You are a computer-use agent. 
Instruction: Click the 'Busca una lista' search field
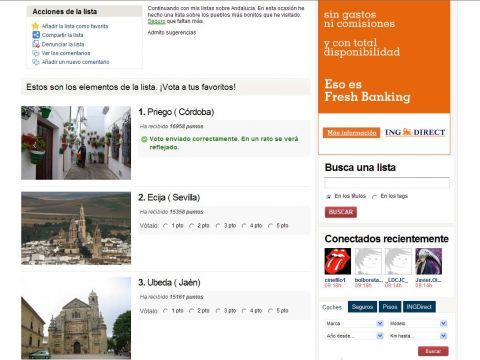[387, 183]
